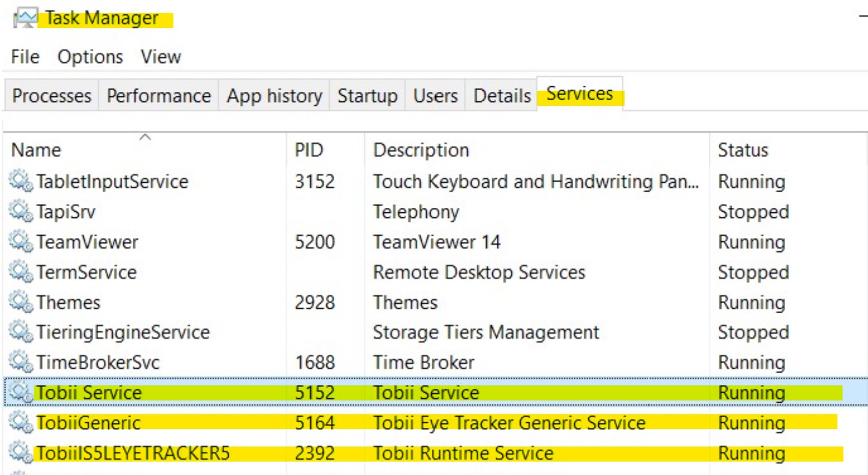Select the TeamViewer service name
Screen dimensions: 868x475
click(87, 241)
